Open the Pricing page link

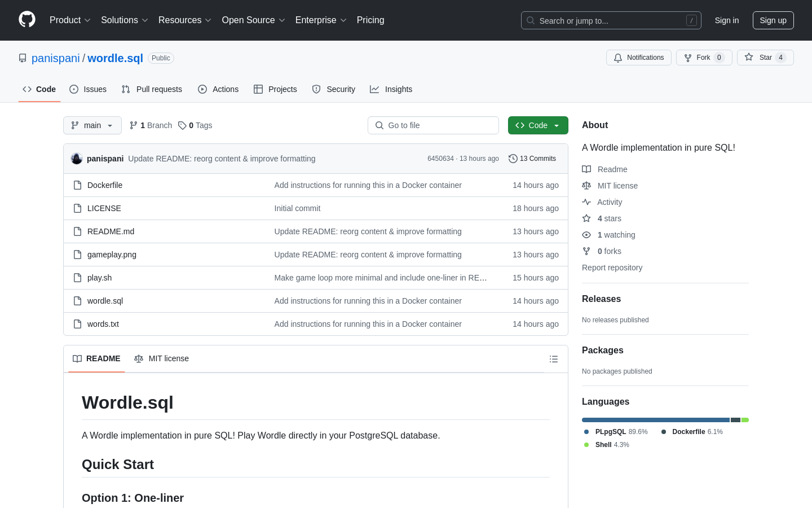370,20
